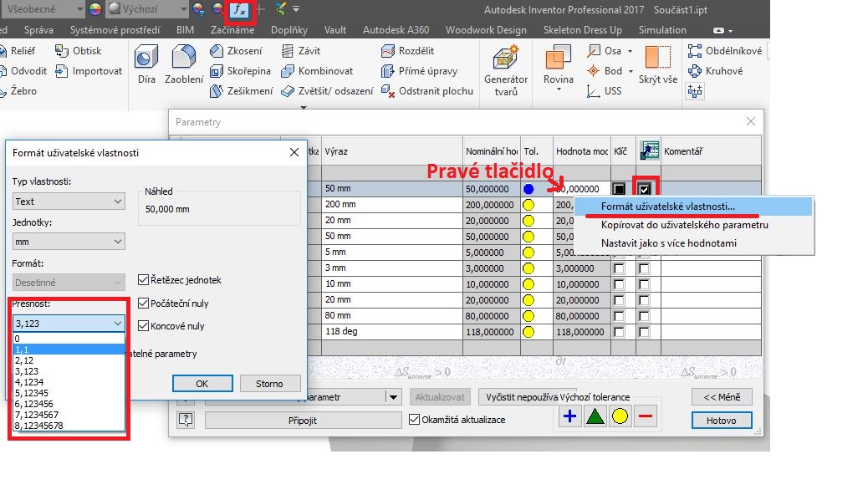Viewport: 868px width, 500px height.
Task: Select the Závit thread tool
Action: (300, 51)
